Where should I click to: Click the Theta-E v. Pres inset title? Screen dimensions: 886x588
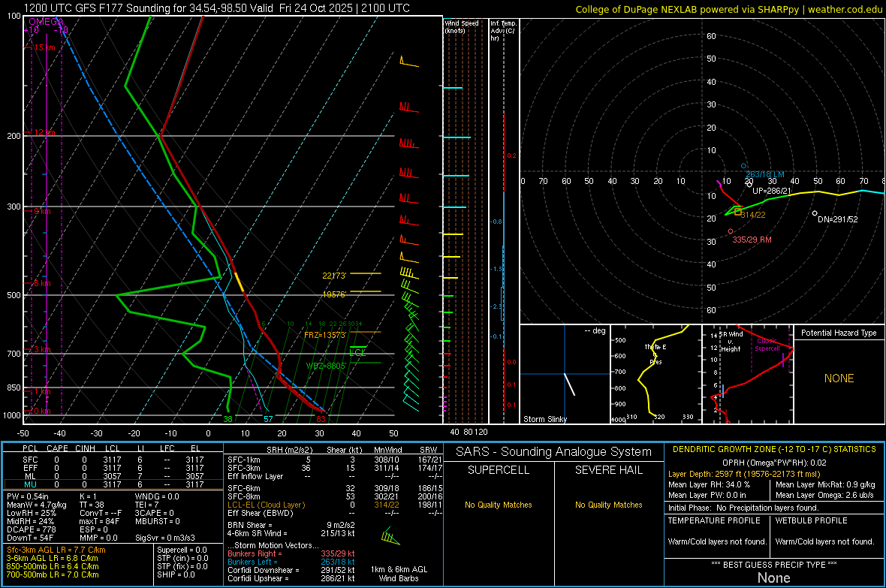(655, 354)
